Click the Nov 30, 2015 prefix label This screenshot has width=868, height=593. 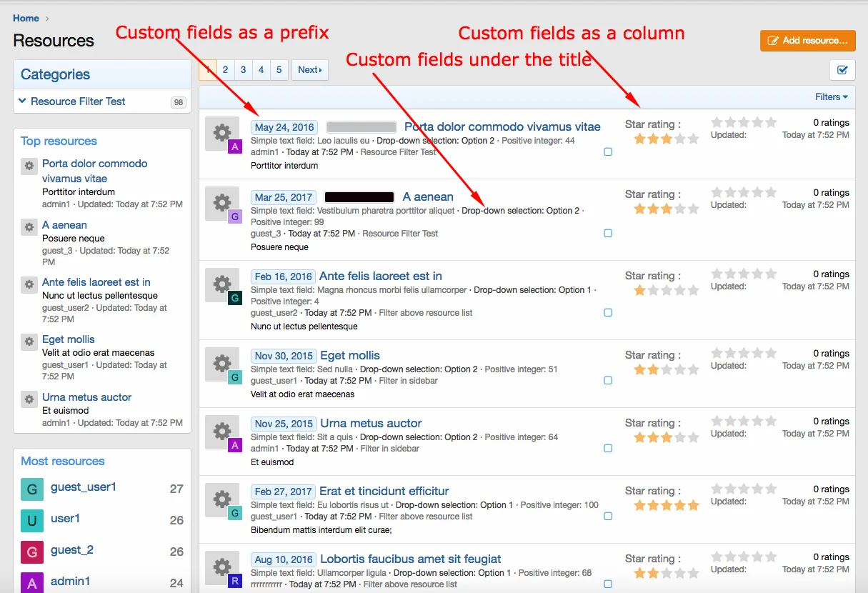pos(284,356)
